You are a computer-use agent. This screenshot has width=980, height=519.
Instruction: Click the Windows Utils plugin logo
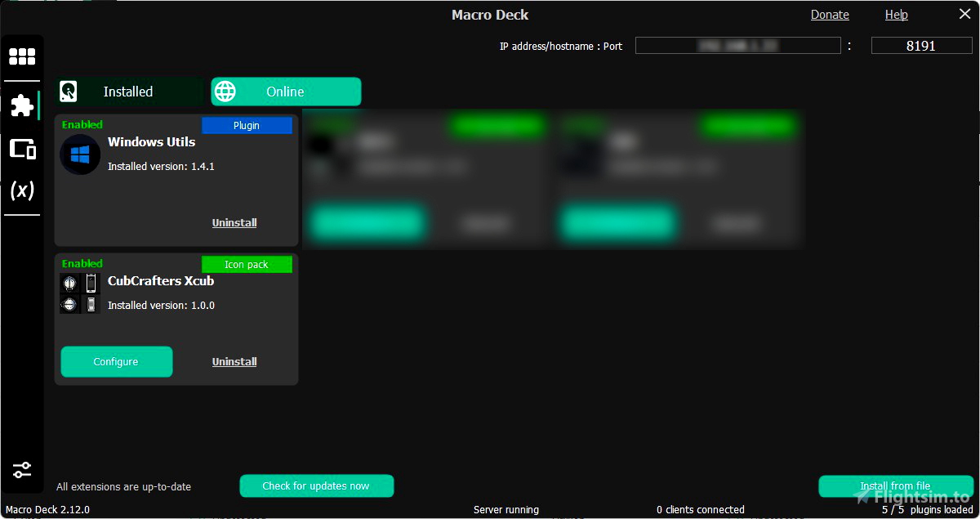[80, 155]
